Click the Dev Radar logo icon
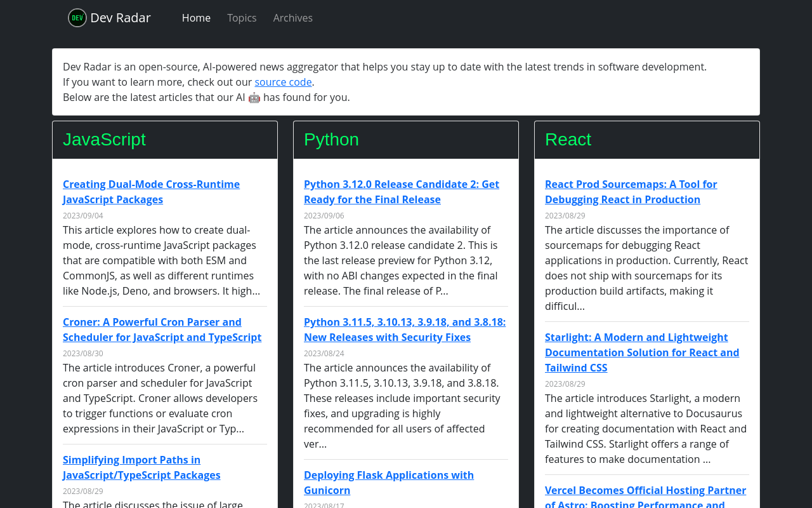This screenshot has width=812, height=508. coord(77,18)
